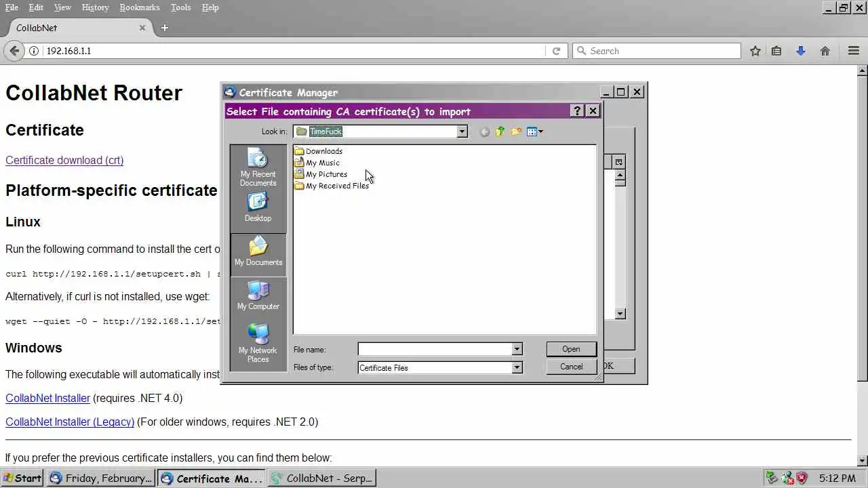Select the Downloads folder
This screenshot has height=488, width=868.
tap(318, 151)
